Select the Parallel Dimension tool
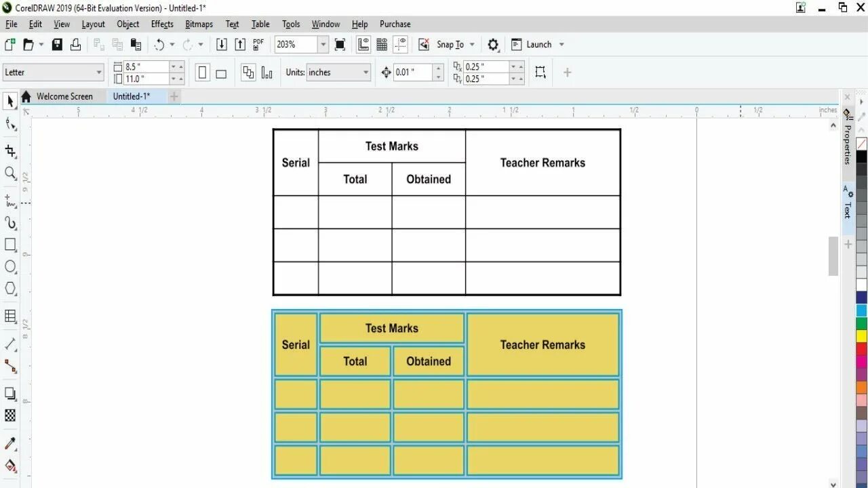 pos(10,344)
